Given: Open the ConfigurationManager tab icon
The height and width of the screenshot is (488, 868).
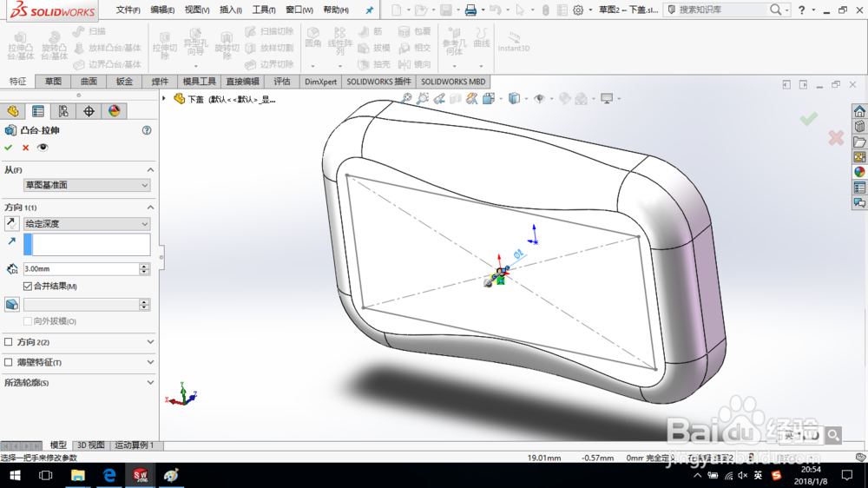Looking at the screenshot, I should click(x=63, y=111).
